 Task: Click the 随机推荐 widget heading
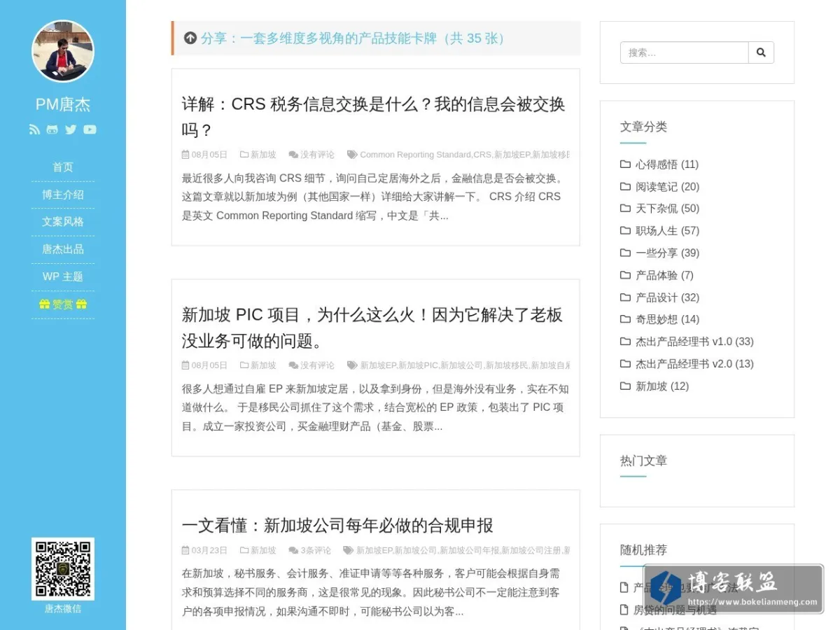click(643, 550)
